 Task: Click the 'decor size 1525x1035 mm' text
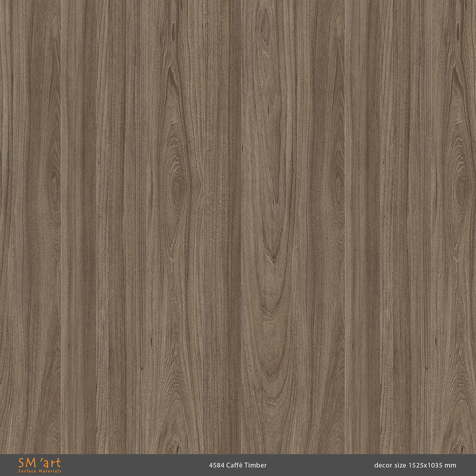(x=415, y=465)
